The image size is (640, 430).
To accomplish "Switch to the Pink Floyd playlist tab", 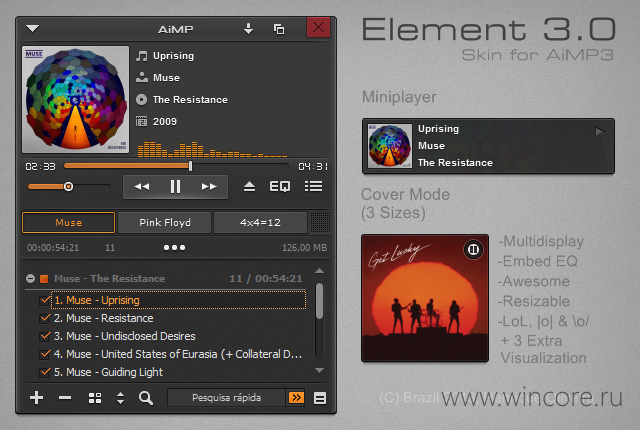I will tap(164, 222).
